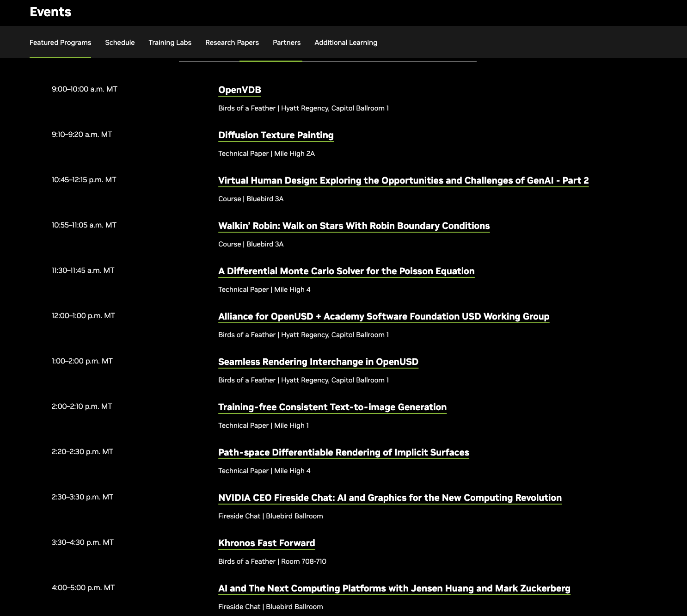Open the OpenVDB session link
Viewport: 687px width, 616px height.
pos(239,90)
